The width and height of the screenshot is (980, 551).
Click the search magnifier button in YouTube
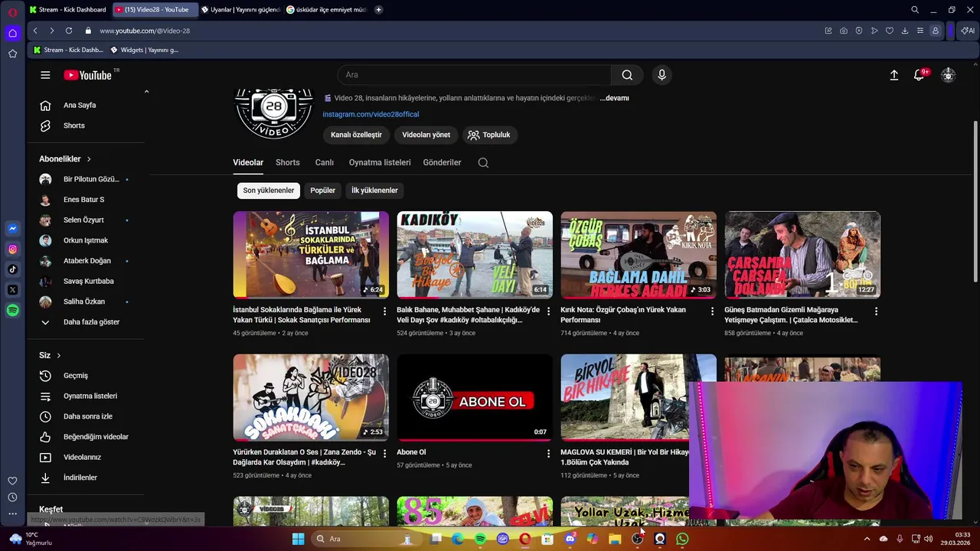(x=627, y=75)
